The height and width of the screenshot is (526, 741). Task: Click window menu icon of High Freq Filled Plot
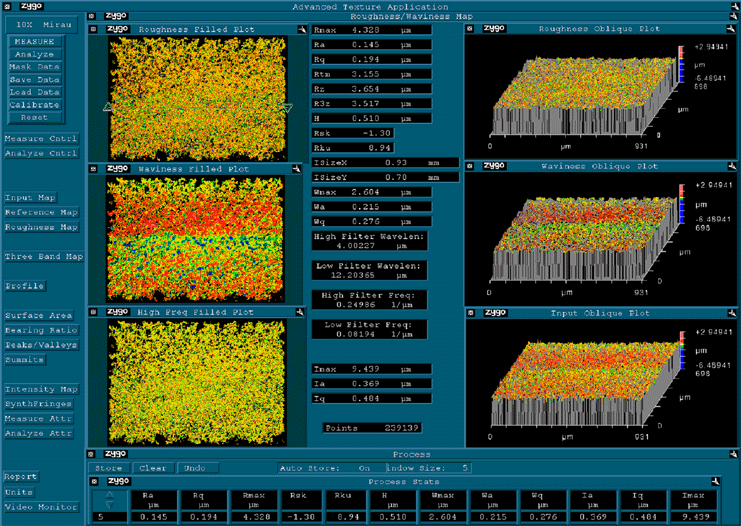pyautogui.click(x=93, y=312)
